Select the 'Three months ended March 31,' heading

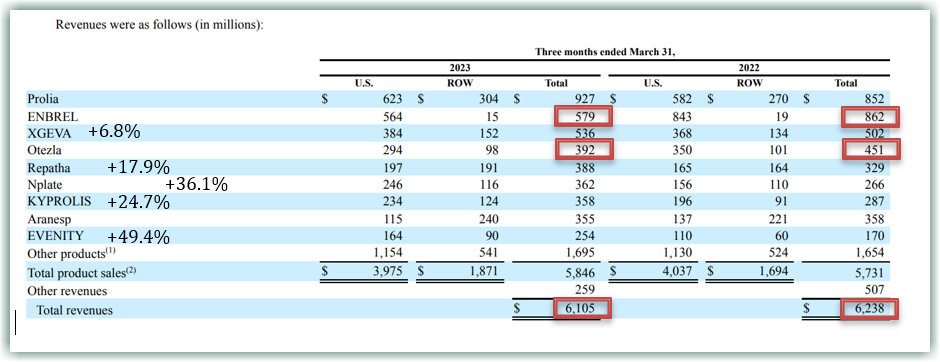pyautogui.click(x=605, y=52)
